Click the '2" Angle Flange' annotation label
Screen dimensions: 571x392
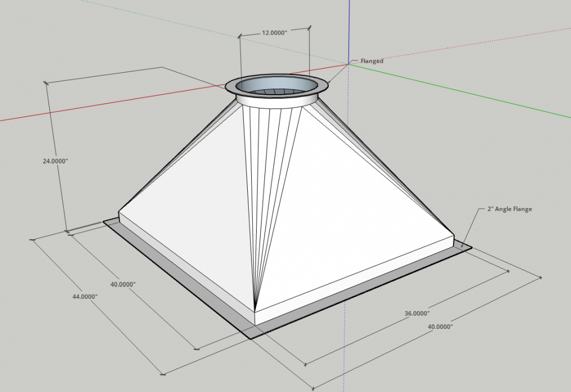509,209
